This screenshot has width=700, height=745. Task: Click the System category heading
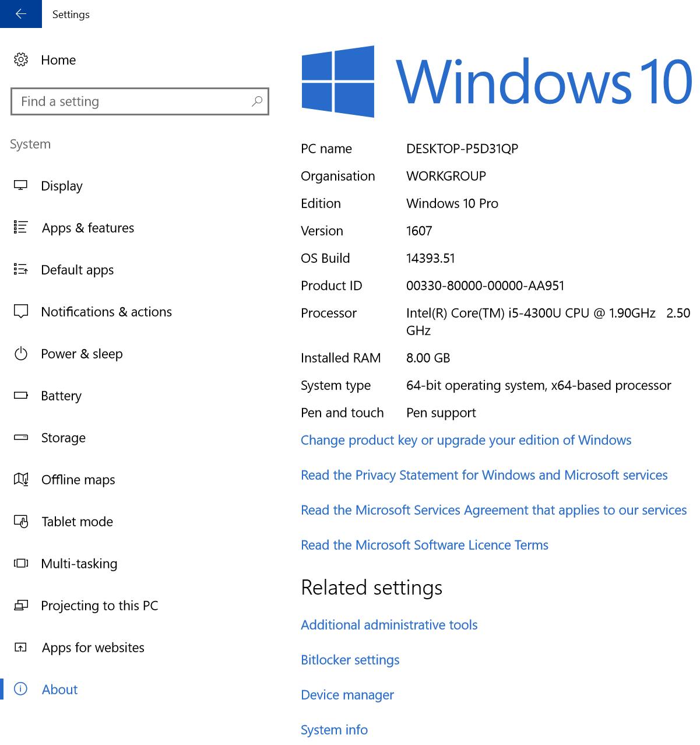pos(30,144)
